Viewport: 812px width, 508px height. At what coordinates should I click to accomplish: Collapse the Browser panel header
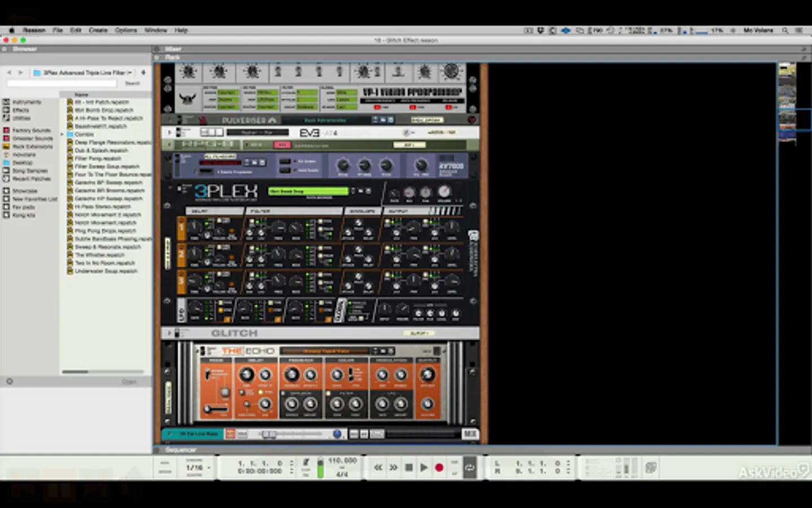click(x=4, y=49)
